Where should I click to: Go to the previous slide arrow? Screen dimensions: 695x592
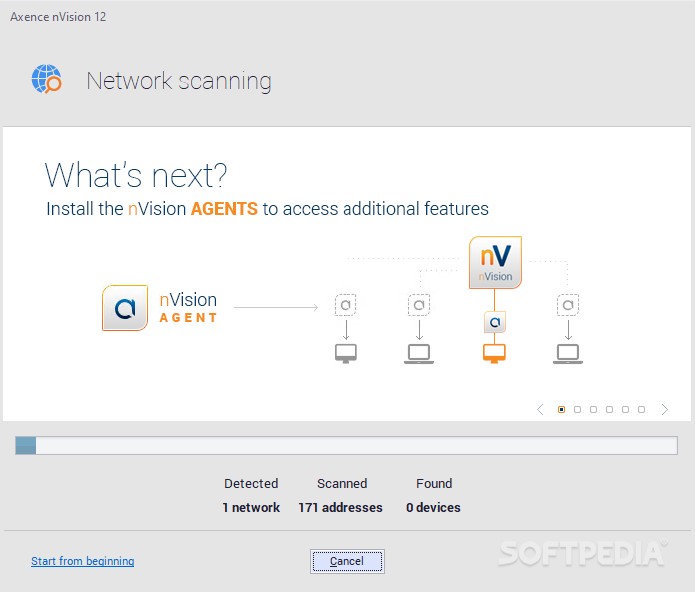pos(540,409)
